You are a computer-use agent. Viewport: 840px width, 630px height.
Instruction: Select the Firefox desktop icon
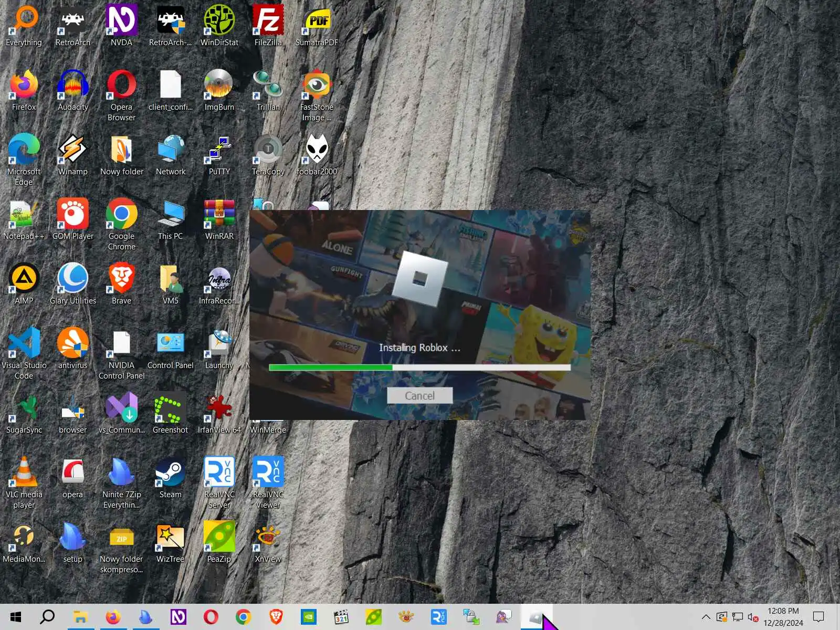24,90
